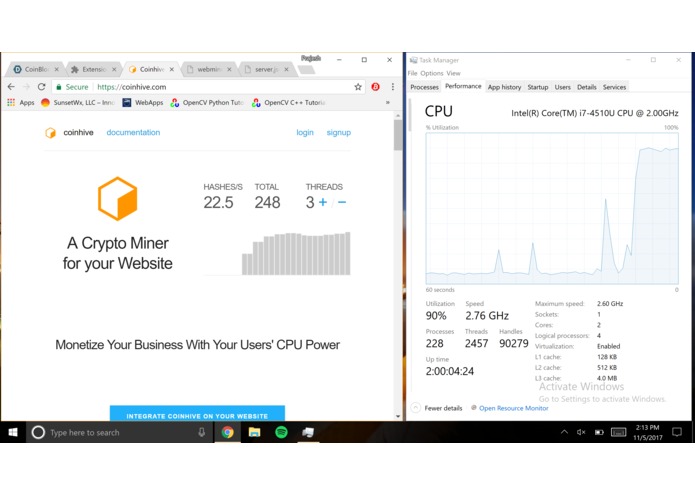Switch to Startup tab
695x494 pixels.
coord(538,87)
